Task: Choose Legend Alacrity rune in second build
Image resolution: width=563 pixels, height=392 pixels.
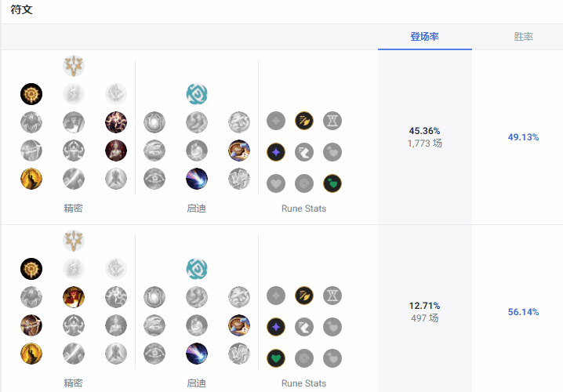Action: tap(31, 325)
